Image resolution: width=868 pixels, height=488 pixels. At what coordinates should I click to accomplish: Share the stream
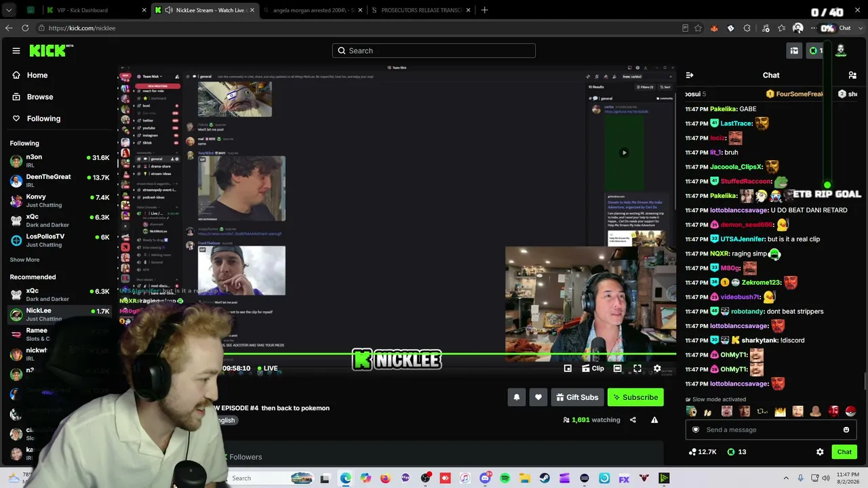pos(633,420)
